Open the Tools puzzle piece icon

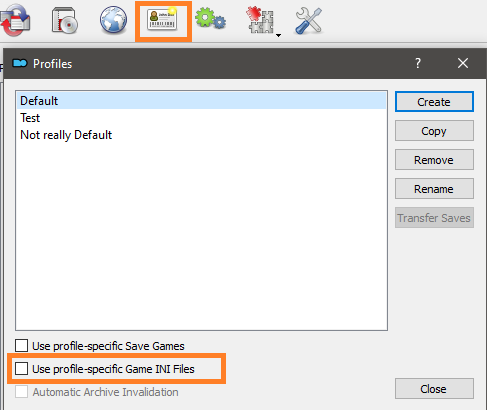260,20
